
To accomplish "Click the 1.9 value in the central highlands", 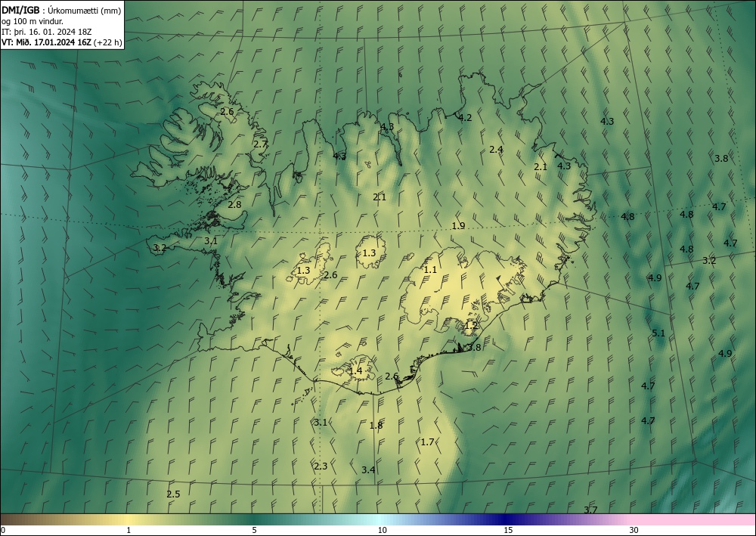I will (458, 226).
